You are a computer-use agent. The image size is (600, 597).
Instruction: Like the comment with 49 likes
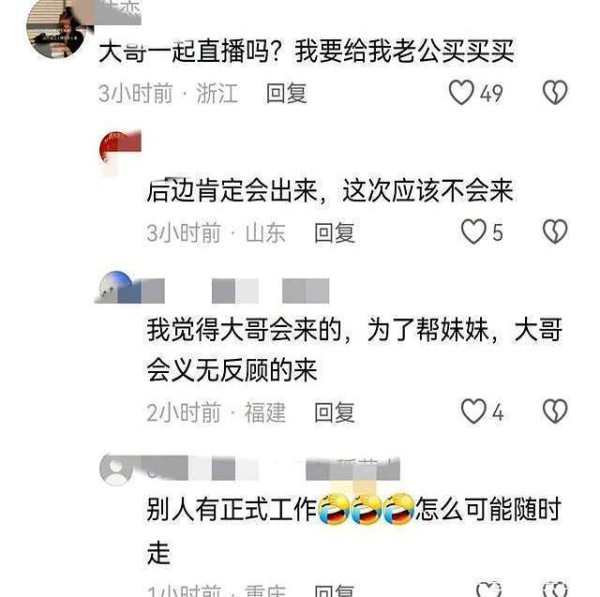point(461,93)
